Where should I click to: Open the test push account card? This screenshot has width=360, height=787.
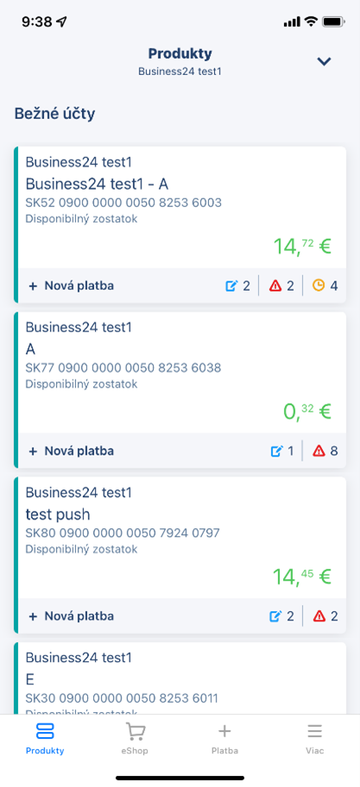[x=180, y=537]
